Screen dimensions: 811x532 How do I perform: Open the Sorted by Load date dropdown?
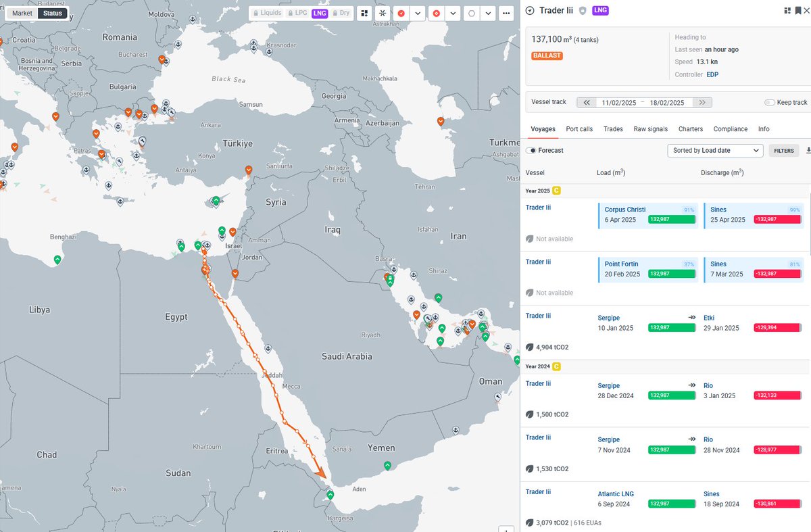[x=715, y=150]
